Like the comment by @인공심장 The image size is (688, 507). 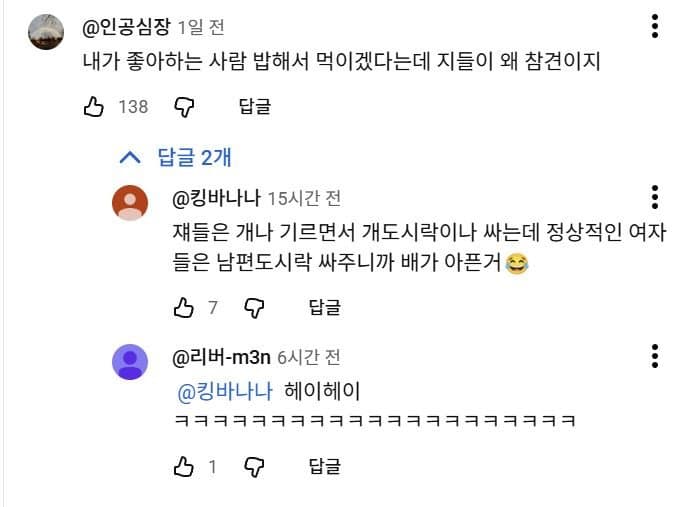[x=94, y=106]
